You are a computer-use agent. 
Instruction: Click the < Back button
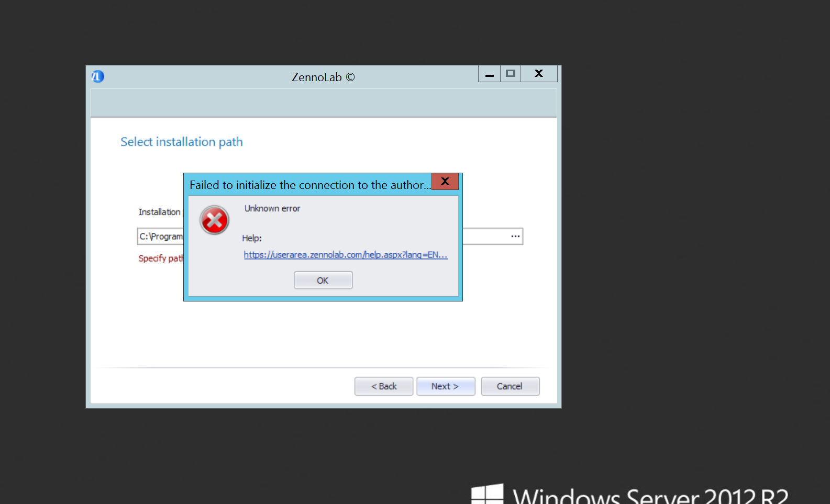(x=384, y=386)
